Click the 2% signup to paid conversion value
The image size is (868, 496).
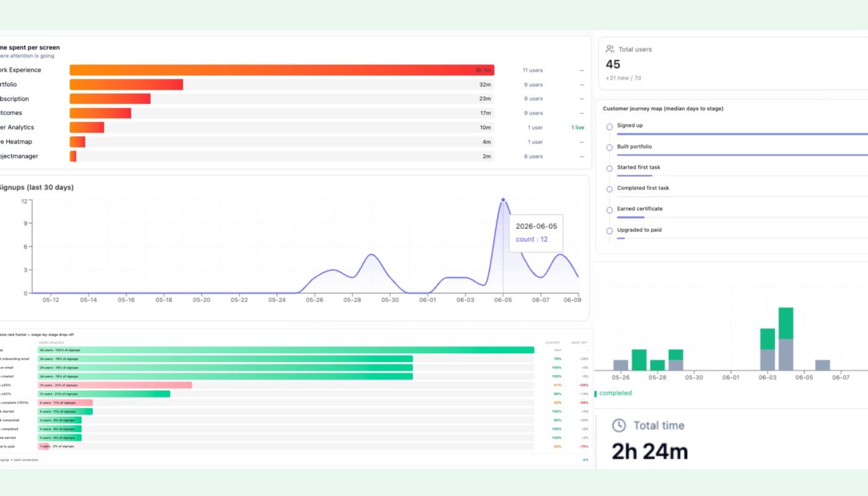click(x=585, y=460)
